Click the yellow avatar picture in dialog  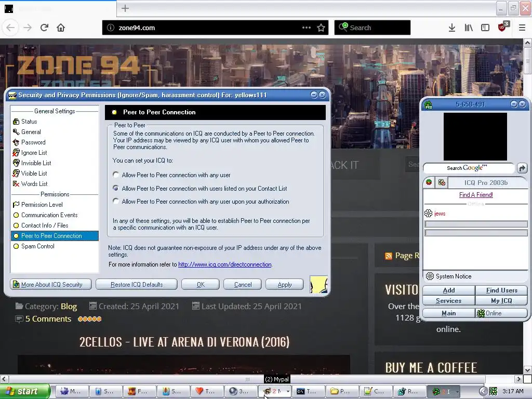318,285
